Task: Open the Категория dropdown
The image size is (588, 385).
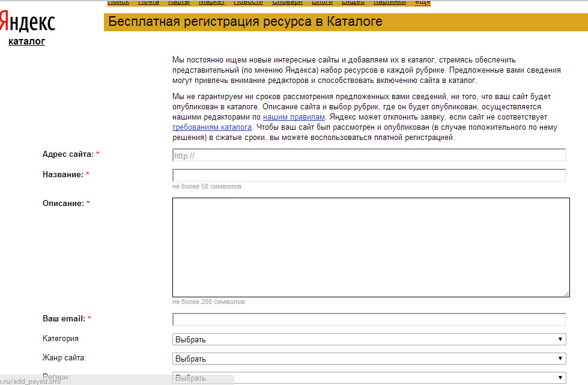Action: (x=369, y=339)
